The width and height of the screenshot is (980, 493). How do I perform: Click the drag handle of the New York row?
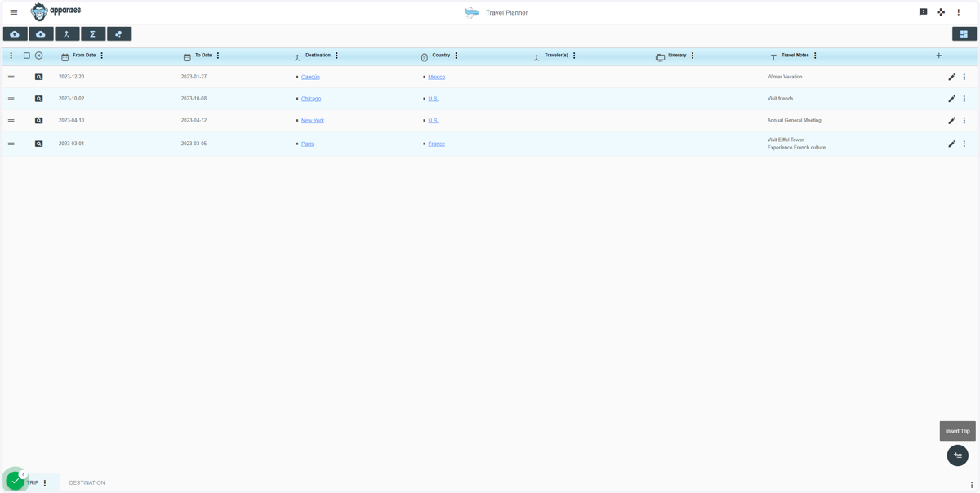click(x=11, y=121)
